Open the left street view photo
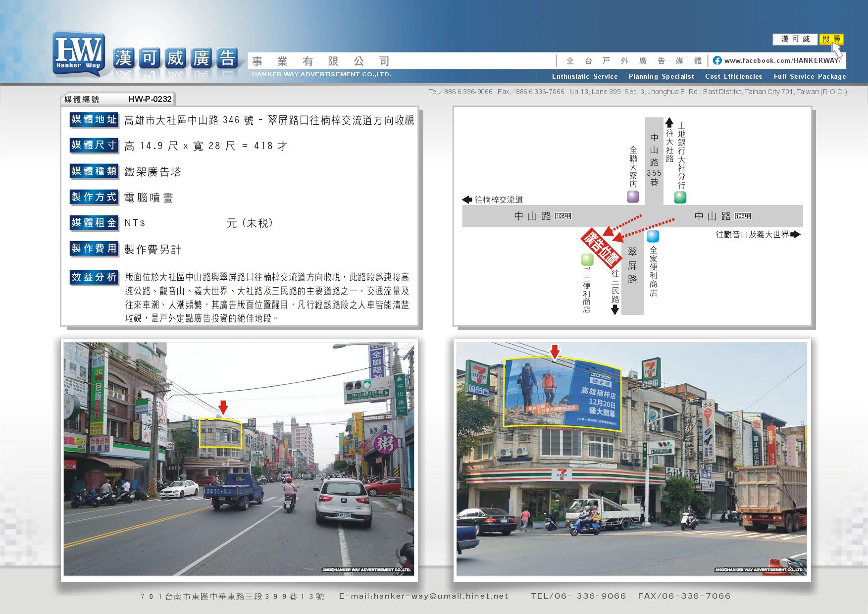868x614 pixels. pyautogui.click(x=239, y=460)
